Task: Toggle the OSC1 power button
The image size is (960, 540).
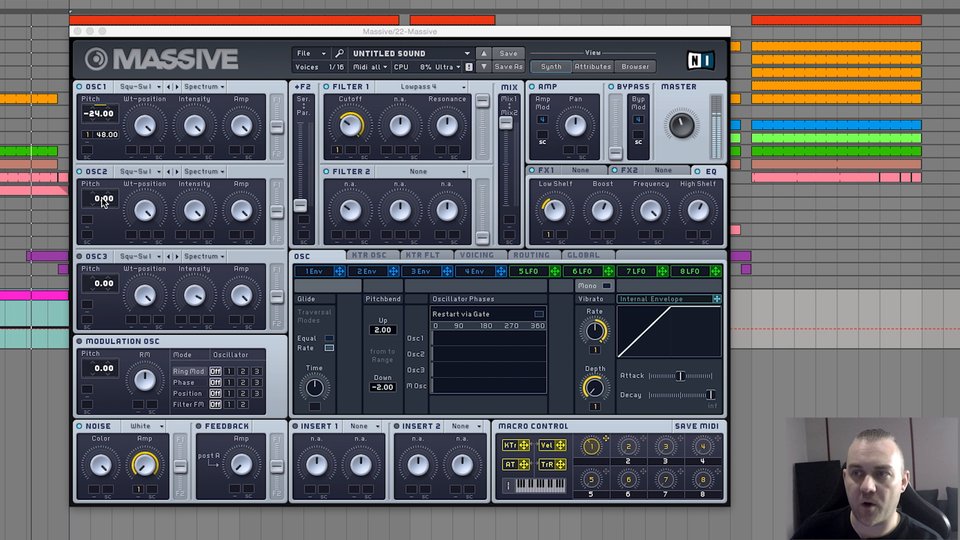Action: [x=80, y=87]
